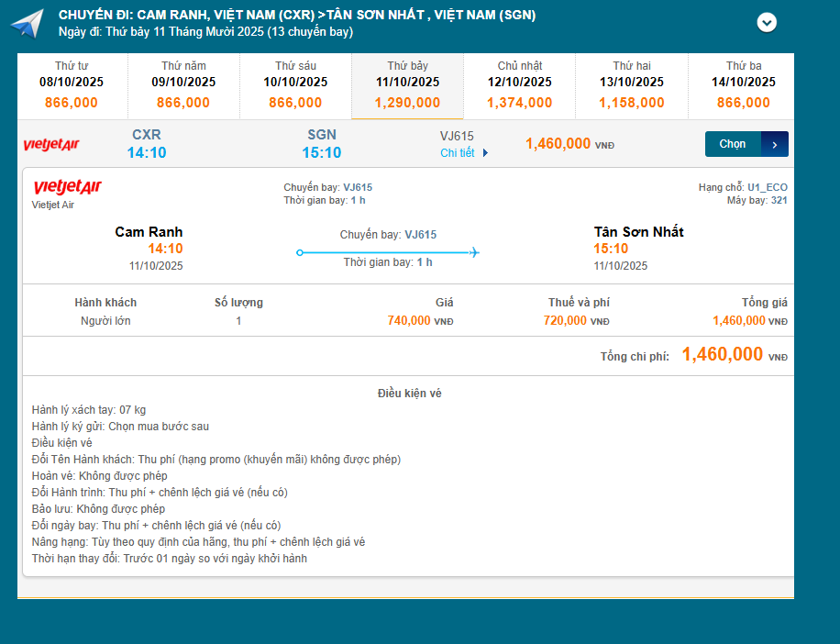Click the Vietjet Air logo in details panel
The image size is (840, 644).
tap(67, 188)
